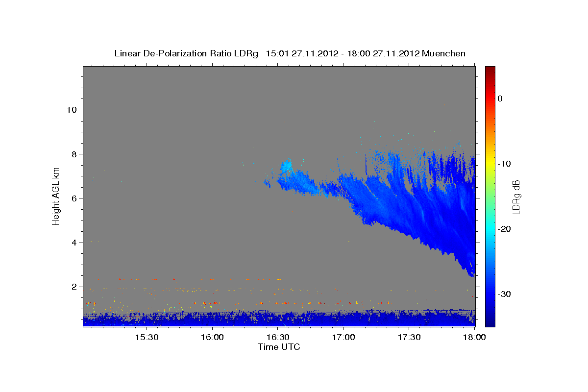Click the height tick label 8
Viewport: 588px width, 392px height.
click(x=74, y=154)
